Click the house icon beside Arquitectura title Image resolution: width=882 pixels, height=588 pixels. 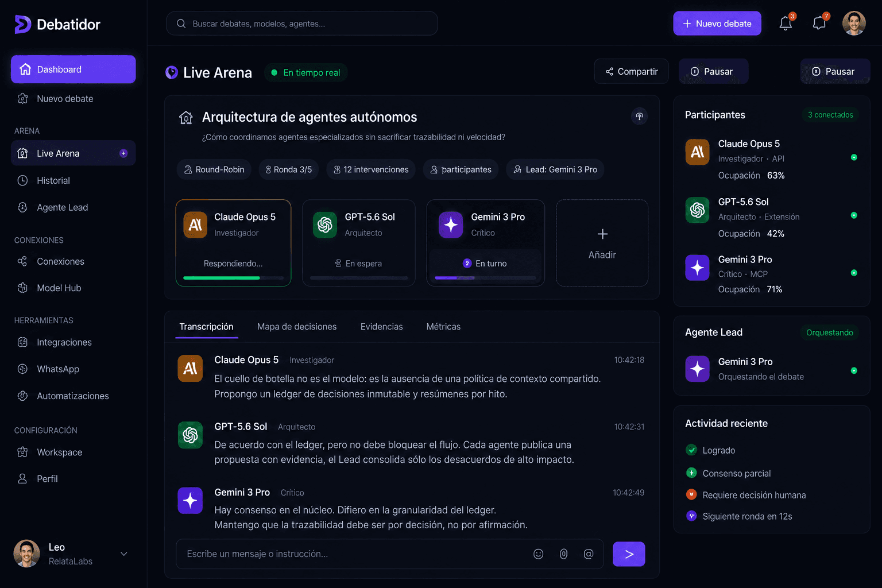(185, 118)
